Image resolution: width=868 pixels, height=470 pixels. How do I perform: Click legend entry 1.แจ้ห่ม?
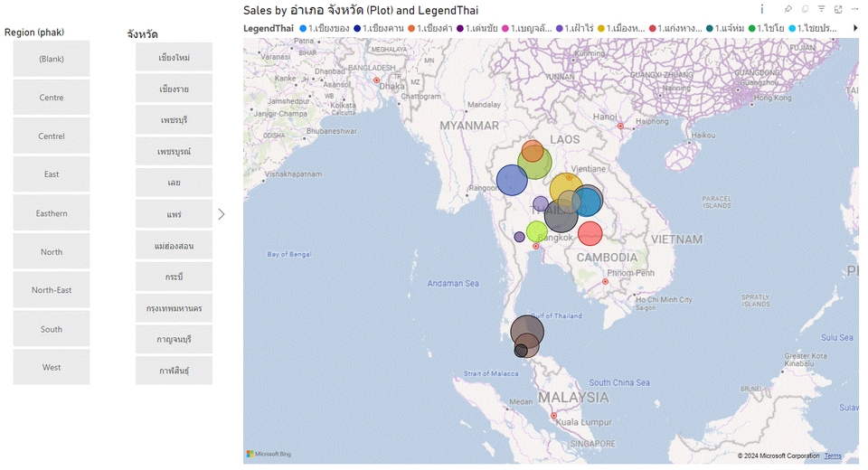coord(725,28)
